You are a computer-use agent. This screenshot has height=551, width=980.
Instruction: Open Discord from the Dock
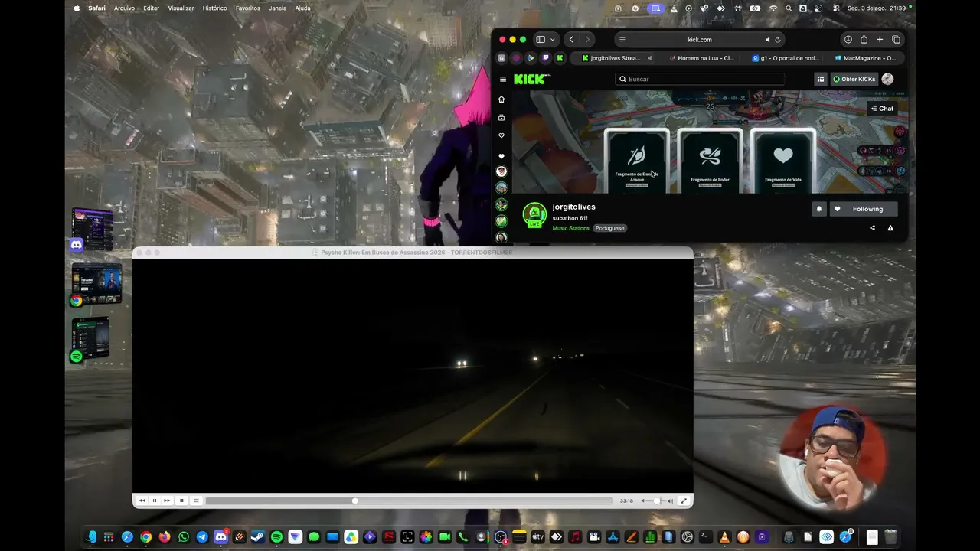point(220,537)
